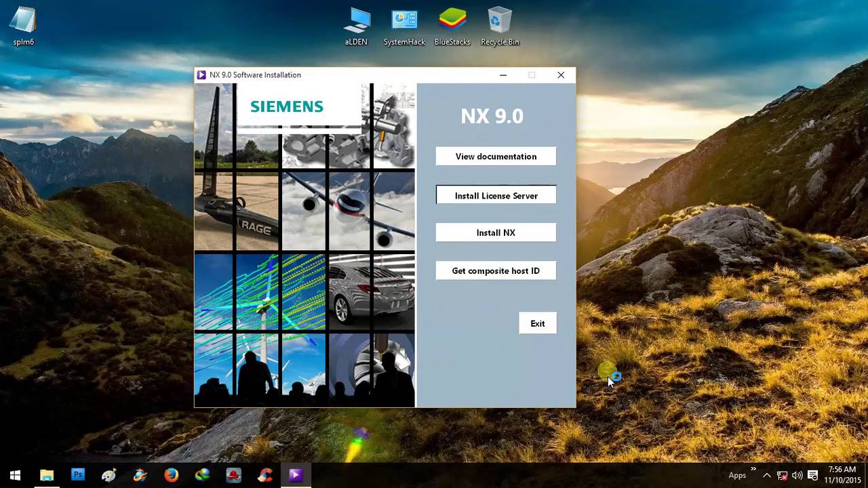The height and width of the screenshot is (488, 868).
Task: Open the splm6 desktop icon
Action: click(24, 27)
